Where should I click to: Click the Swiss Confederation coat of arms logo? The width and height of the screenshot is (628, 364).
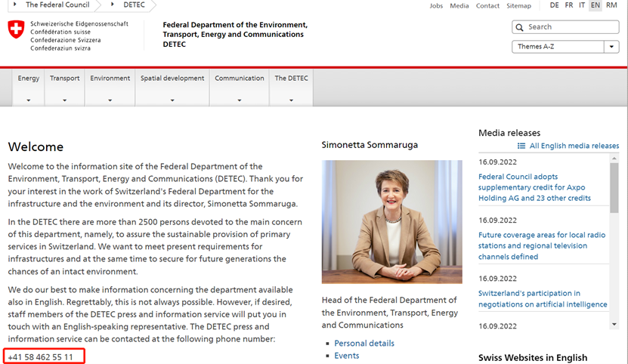click(x=16, y=29)
